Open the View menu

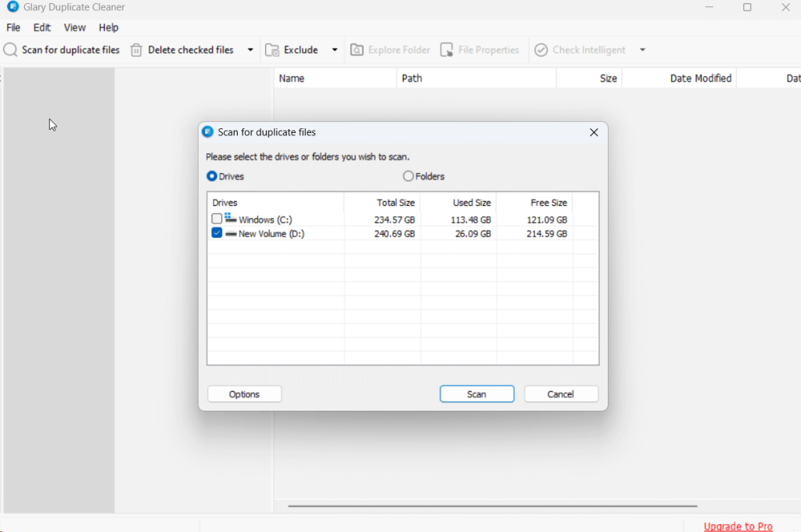pos(74,27)
